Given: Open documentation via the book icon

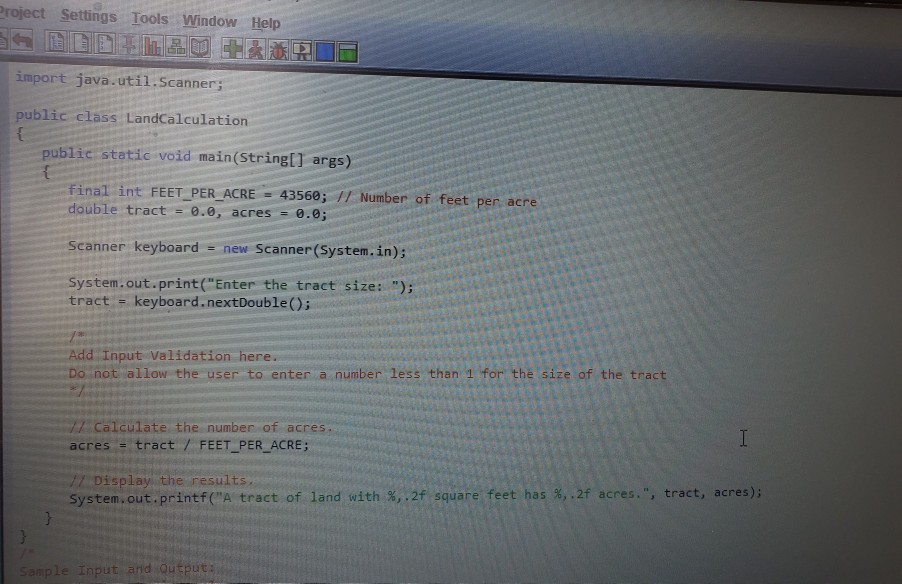Looking at the screenshot, I should 200,49.
